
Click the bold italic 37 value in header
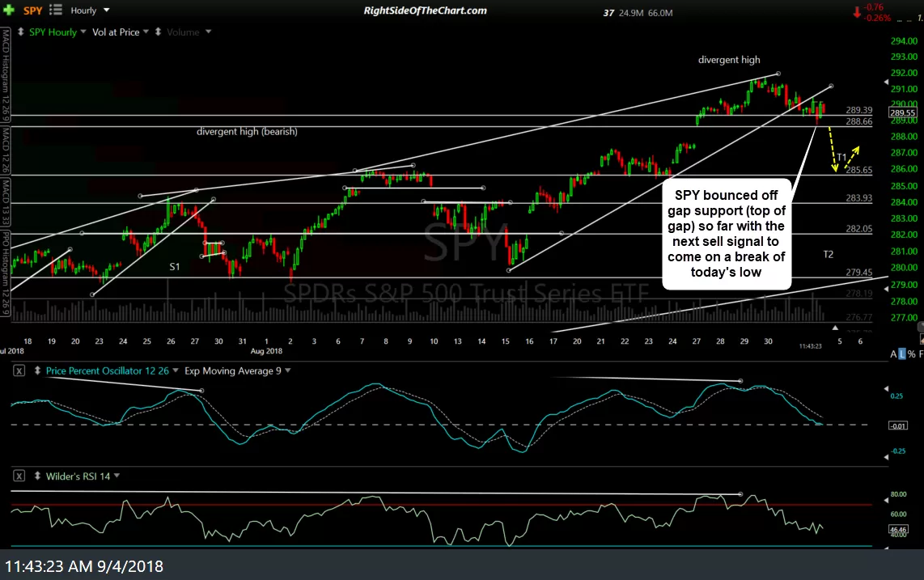coord(608,12)
